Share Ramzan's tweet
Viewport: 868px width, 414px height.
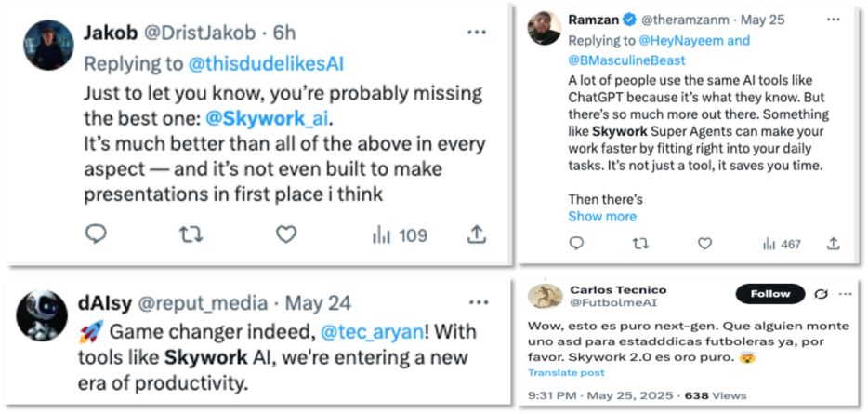pos(834,244)
